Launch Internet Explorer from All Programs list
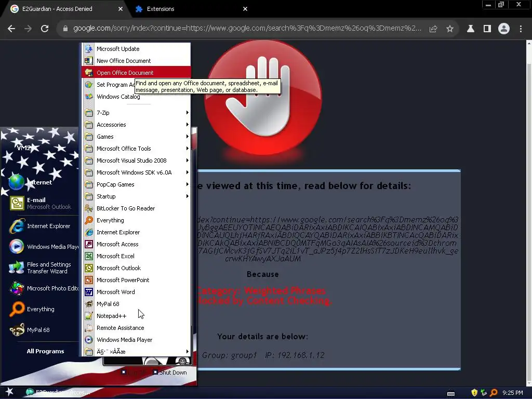The image size is (532, 399). (x=136, y=232)
